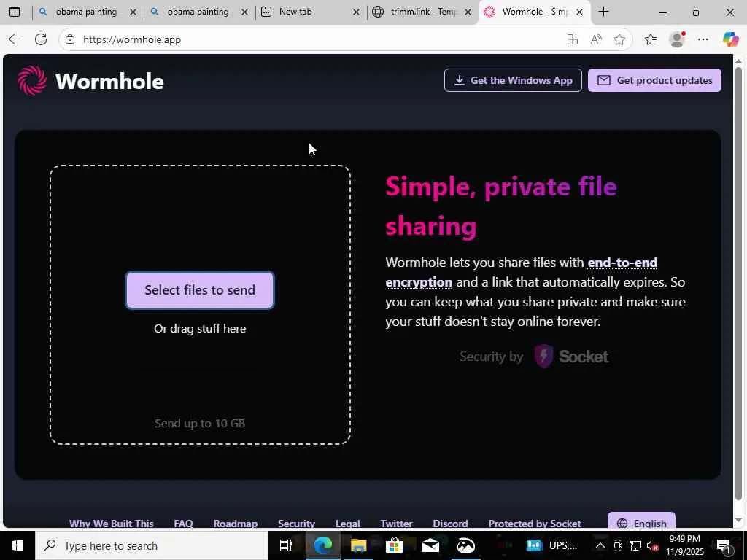
Task: Click Select files to send
Action: coord(200,290)
